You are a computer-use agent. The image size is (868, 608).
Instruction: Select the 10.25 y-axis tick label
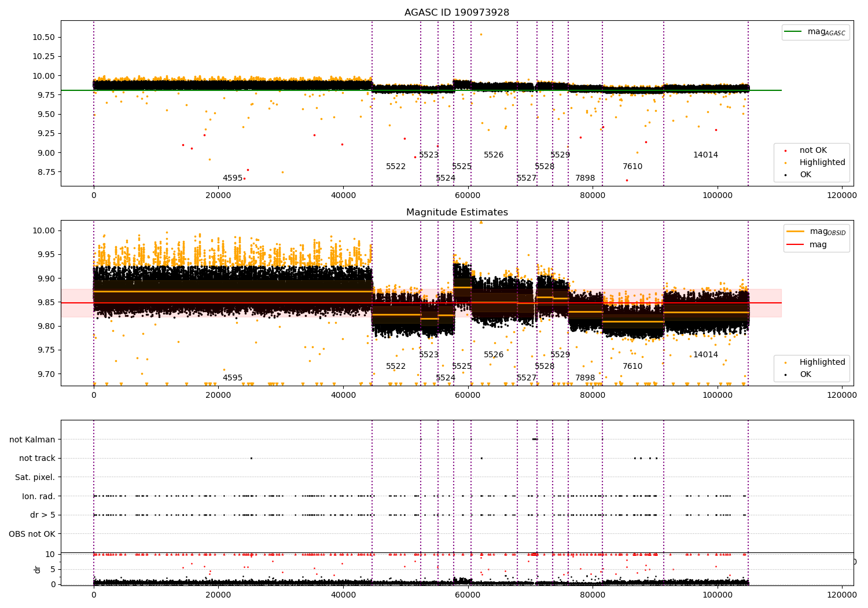pos(43,56)
